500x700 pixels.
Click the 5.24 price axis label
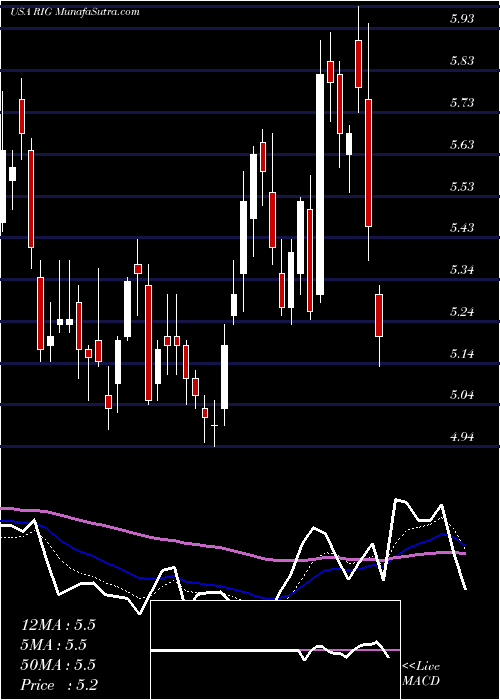tap(461, 312)
